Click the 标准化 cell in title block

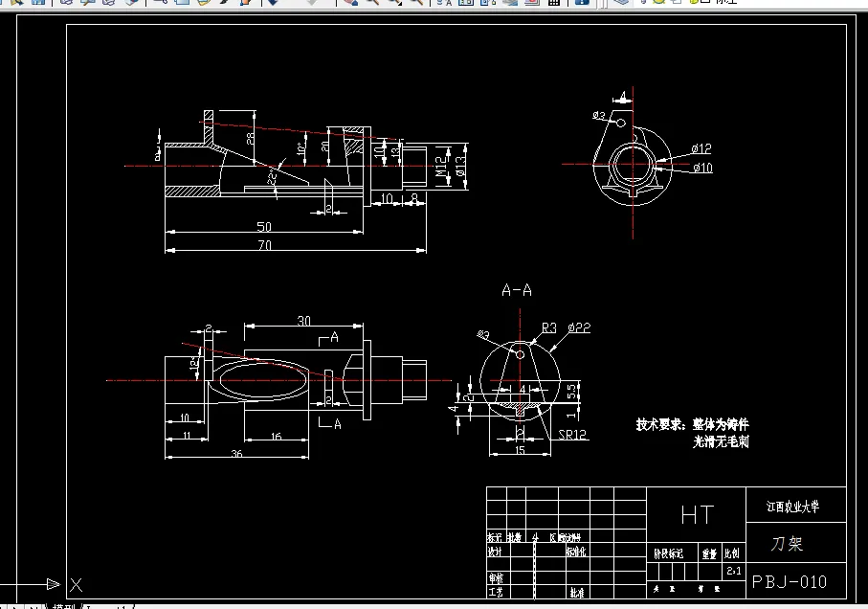point(576,552)
